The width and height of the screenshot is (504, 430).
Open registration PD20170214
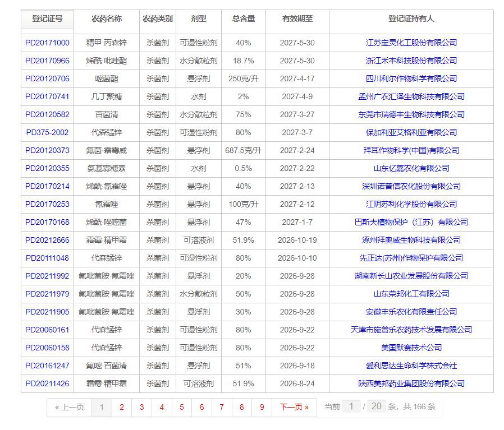[47, 187]
